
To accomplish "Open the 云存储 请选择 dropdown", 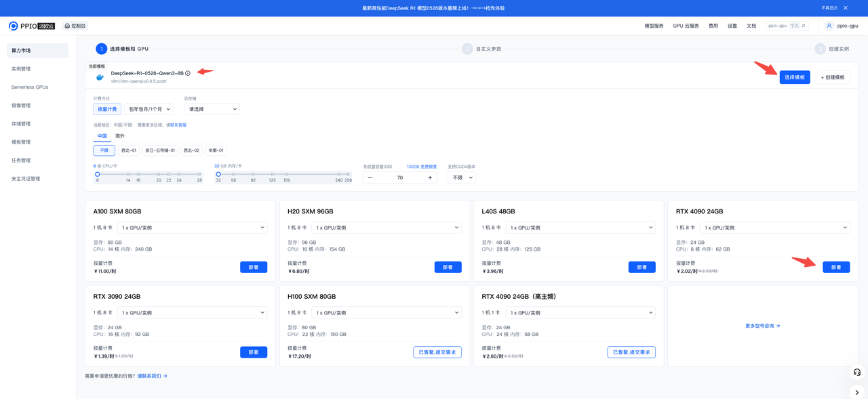I will (212, 109).
